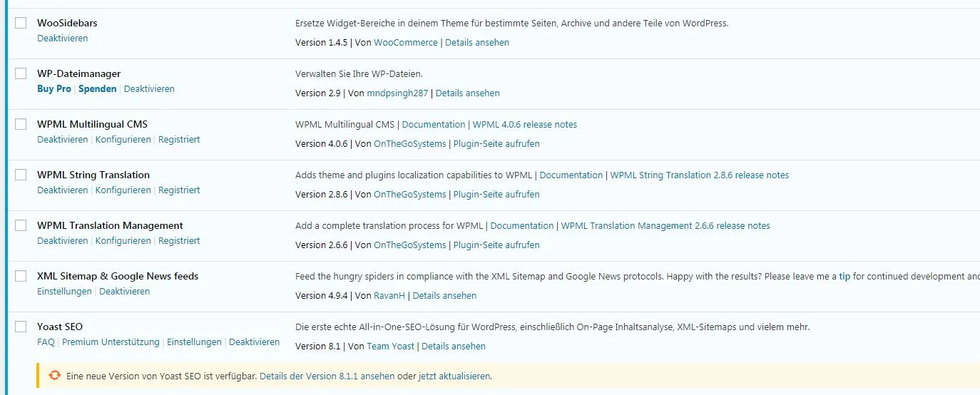Click the Yoast SEO update refresh icon

coord(55,376)
